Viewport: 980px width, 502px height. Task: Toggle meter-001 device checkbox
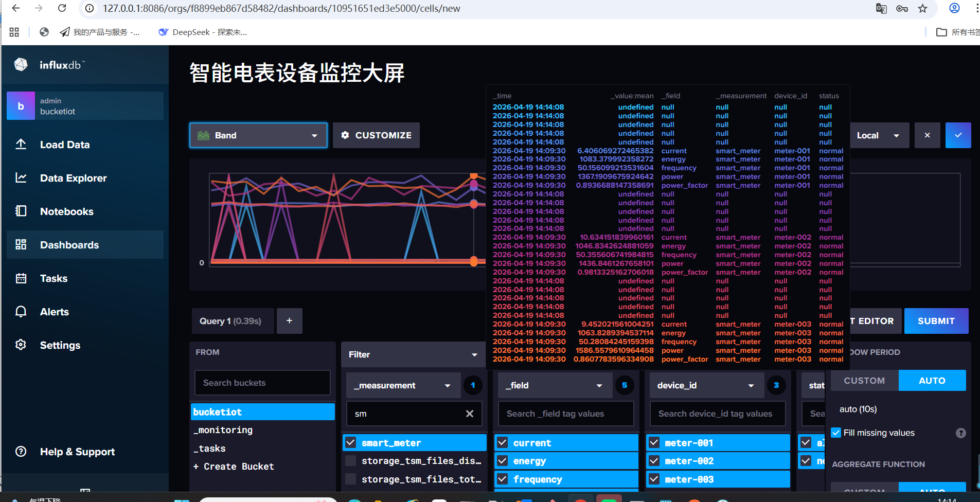654,442
